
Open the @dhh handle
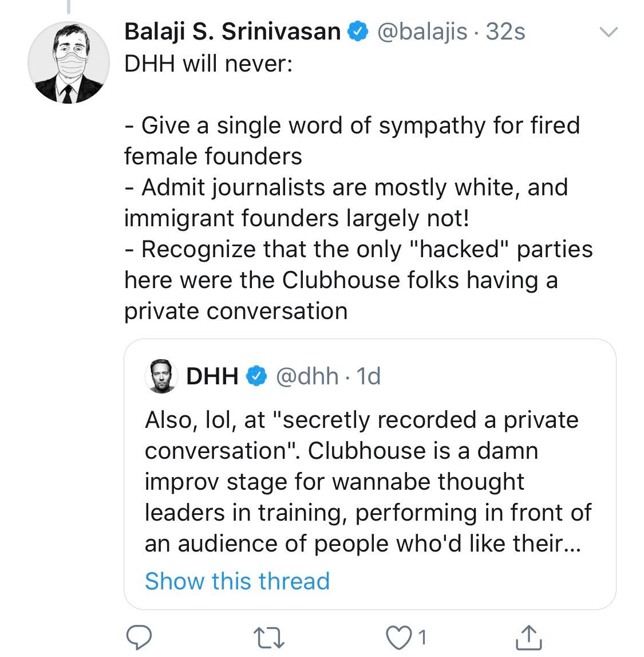[307, 376]
